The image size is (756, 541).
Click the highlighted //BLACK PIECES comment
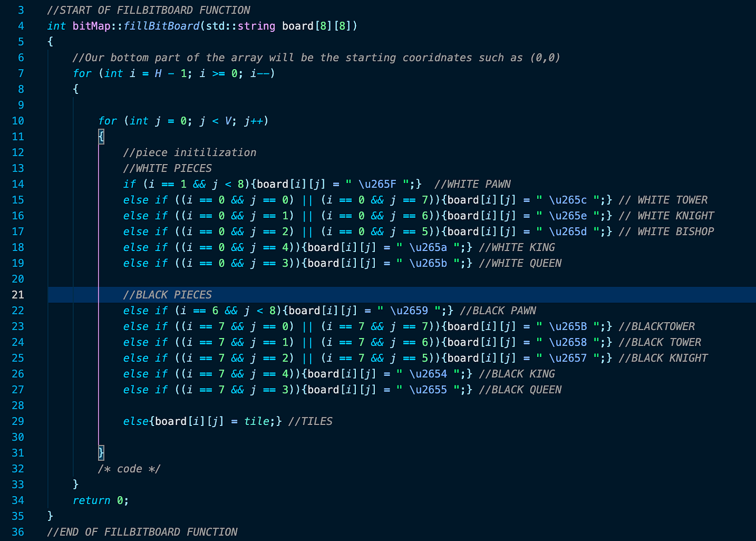click(168, 294)
